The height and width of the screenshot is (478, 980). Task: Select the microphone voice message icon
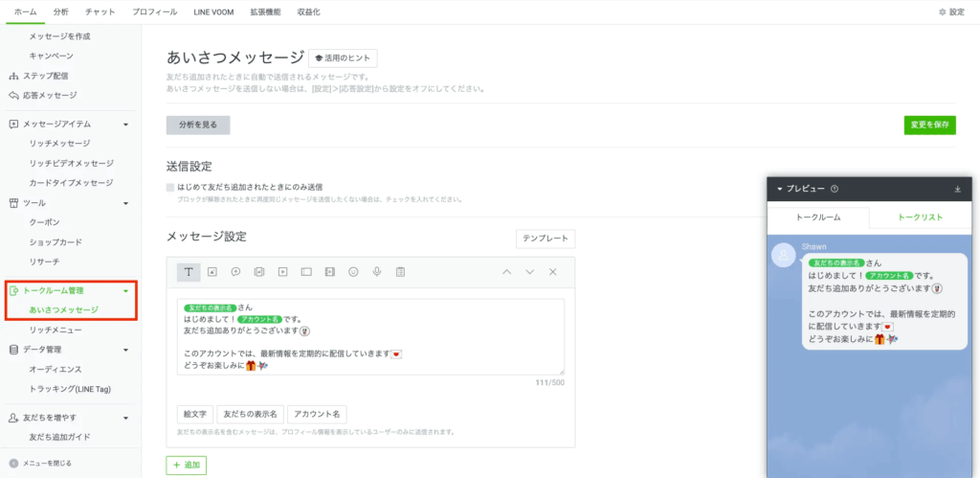pos(377,271)
